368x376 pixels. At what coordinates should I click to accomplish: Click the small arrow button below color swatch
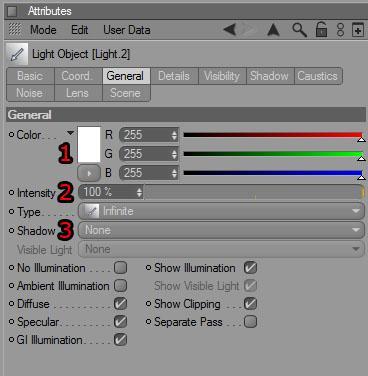coord(89,173)
